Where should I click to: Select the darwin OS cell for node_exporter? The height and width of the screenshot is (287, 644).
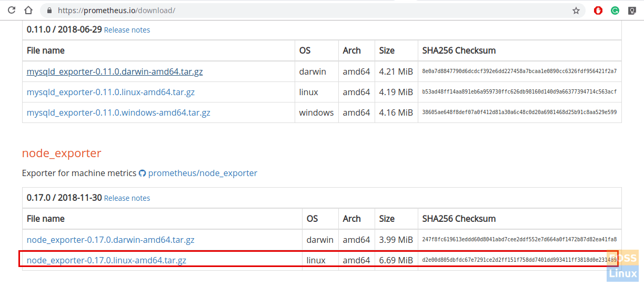(320, 240)
